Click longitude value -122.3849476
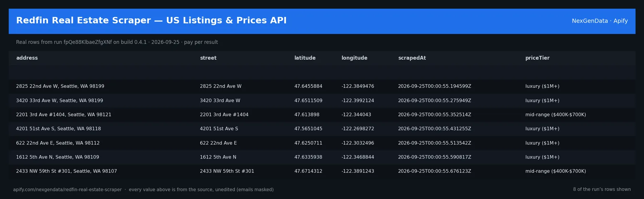The image size is (644, 199). (x=358, y=86)
